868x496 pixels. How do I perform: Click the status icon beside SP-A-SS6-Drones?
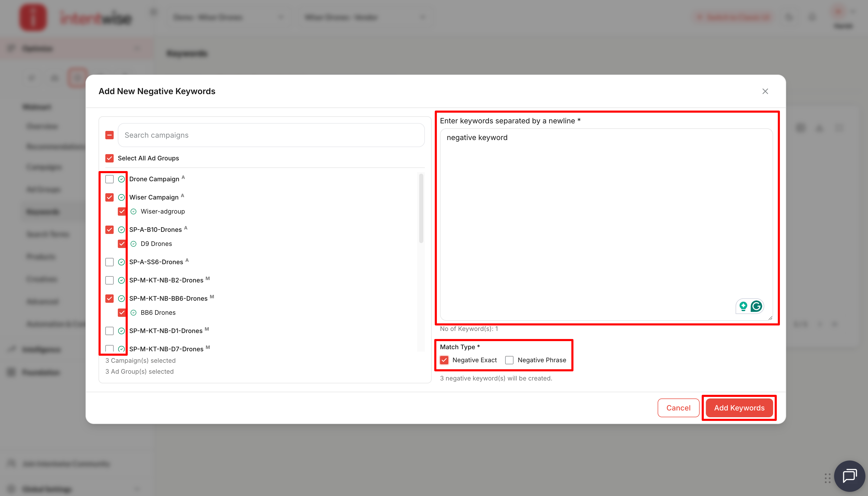(x=121, y=262)
